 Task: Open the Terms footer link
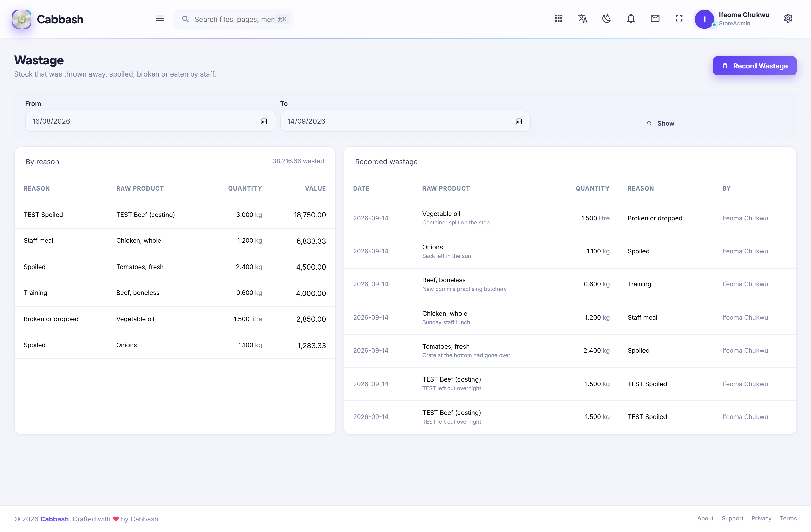click(788, 518)
